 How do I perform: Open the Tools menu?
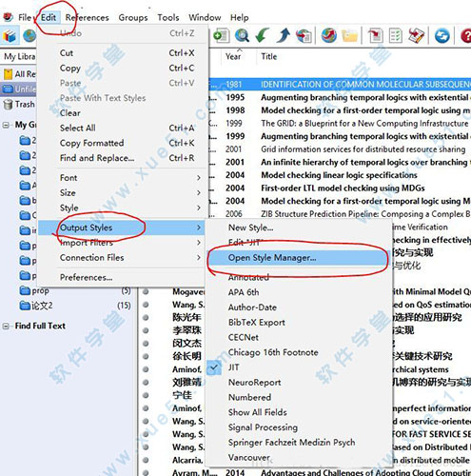(168, 17)
